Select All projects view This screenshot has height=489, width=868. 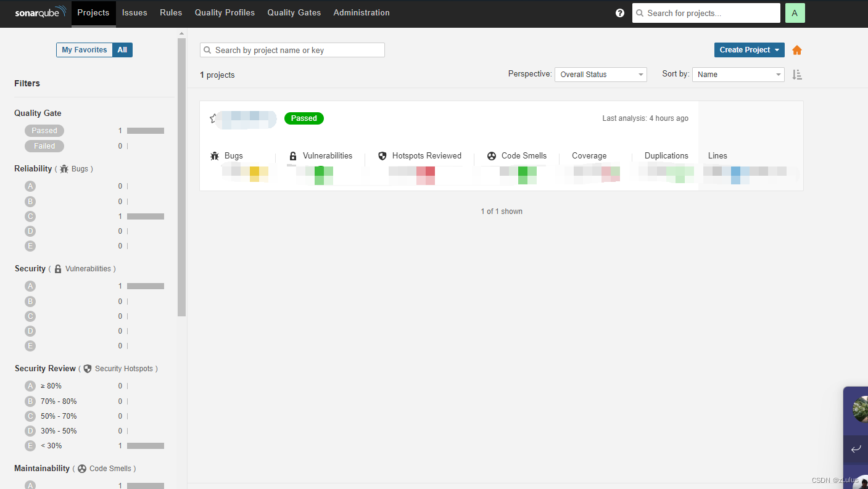(122, 50)
